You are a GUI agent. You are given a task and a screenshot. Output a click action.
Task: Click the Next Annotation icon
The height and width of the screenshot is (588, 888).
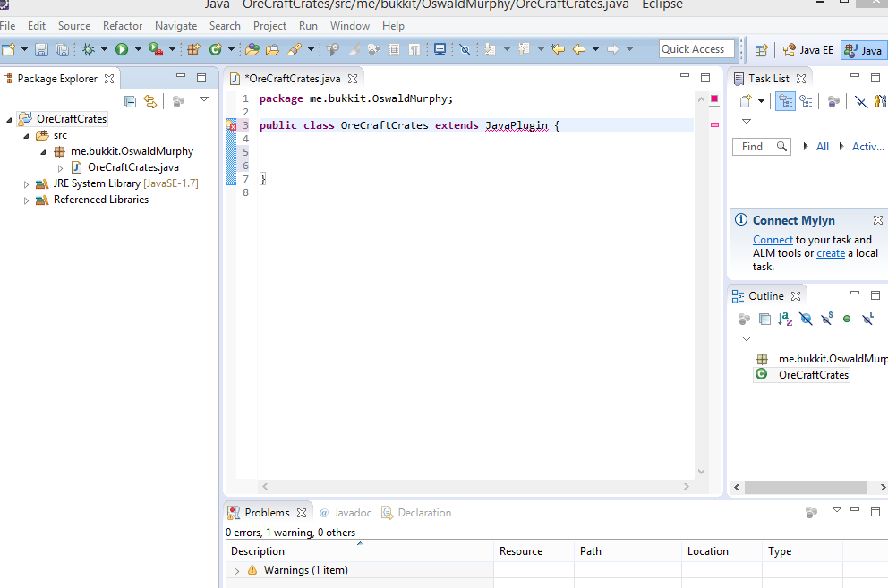pos(491,50)
